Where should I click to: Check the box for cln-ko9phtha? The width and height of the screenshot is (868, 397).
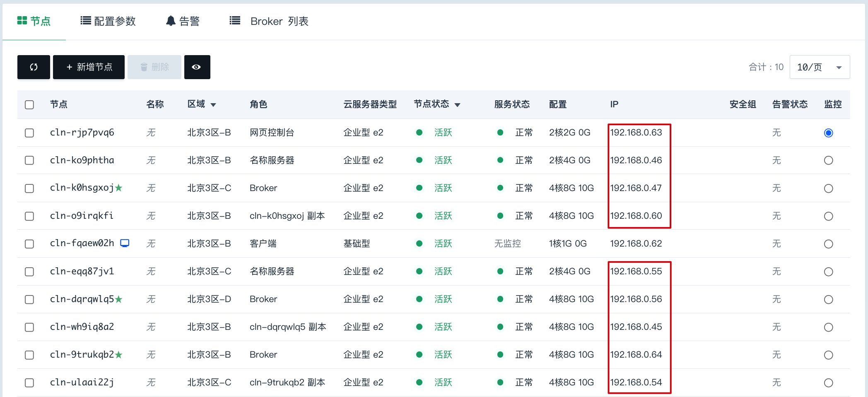[x=29, y=160]
